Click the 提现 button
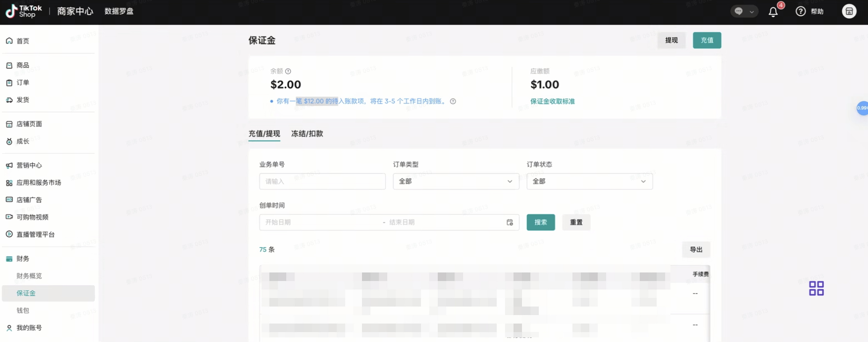Viewport: 868px width, 342px height. point(671,40)
